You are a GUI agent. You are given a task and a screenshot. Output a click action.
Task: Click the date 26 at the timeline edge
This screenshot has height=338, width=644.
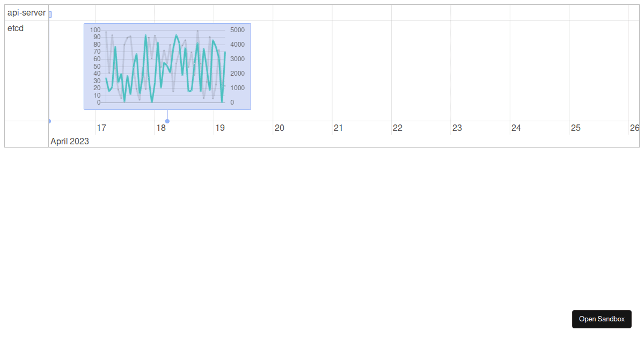tap(635, 128)
